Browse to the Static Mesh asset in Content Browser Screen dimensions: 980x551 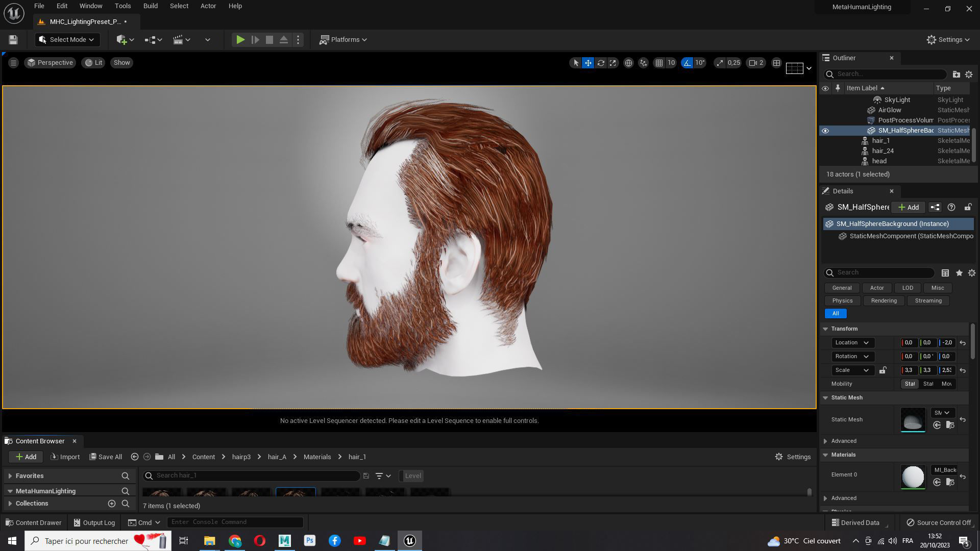pos(950,425)
